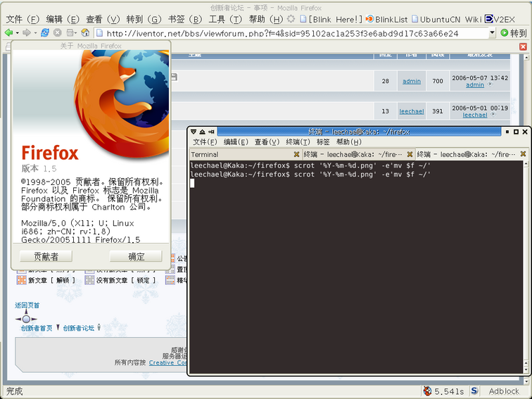This screenshot has height=399, width=532.
Task: Click the 确定 button in About dialog
Action: (x=136, y=256)
